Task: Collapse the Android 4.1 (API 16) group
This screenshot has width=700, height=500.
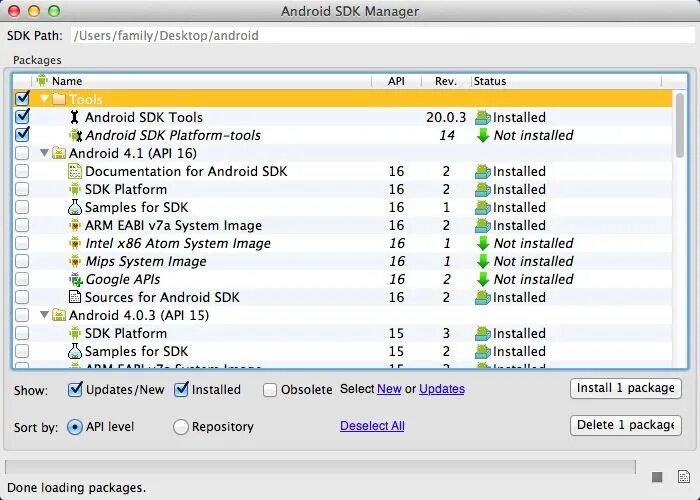Action: (x=44, y=153)
